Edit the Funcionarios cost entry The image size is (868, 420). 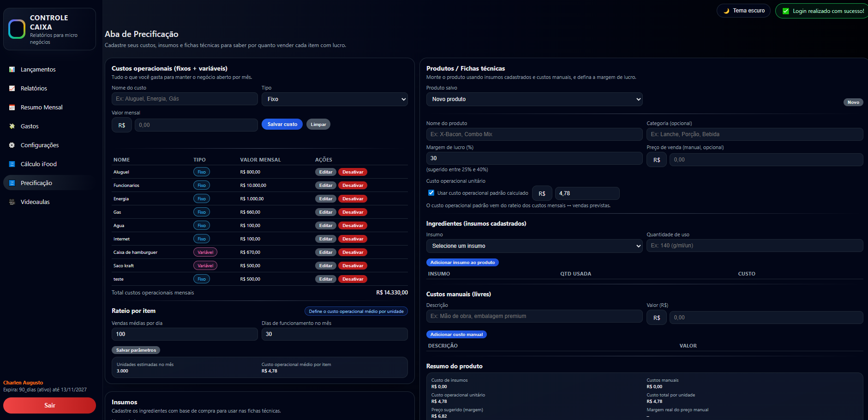(325, 186)
